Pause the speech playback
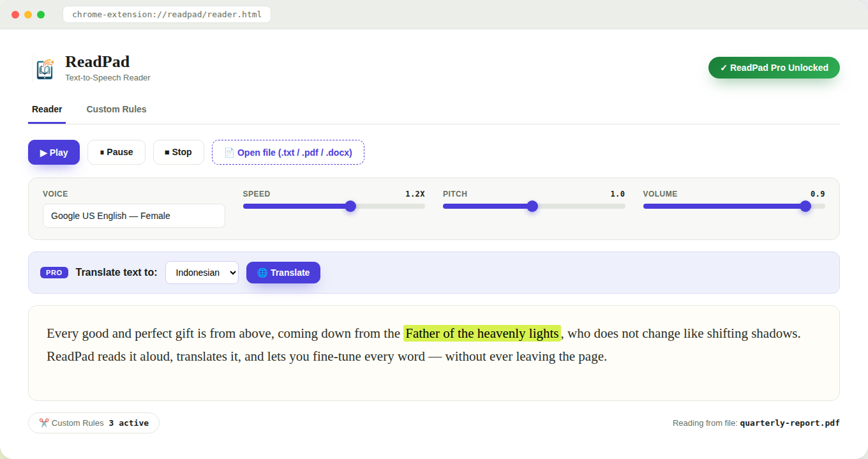This screenshot has height=459, width=868. 116,152
